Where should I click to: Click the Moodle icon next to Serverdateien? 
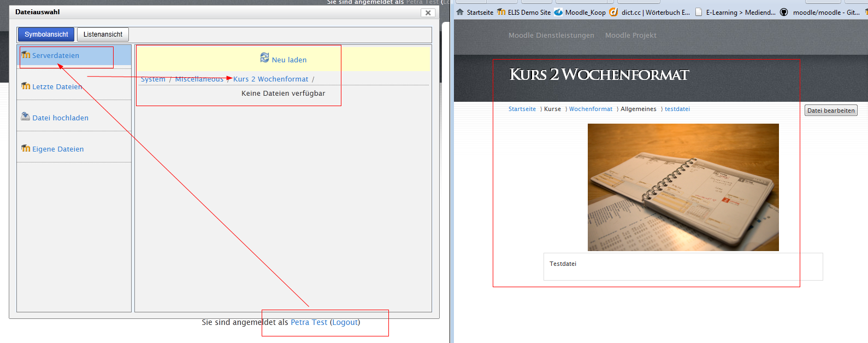26,55
